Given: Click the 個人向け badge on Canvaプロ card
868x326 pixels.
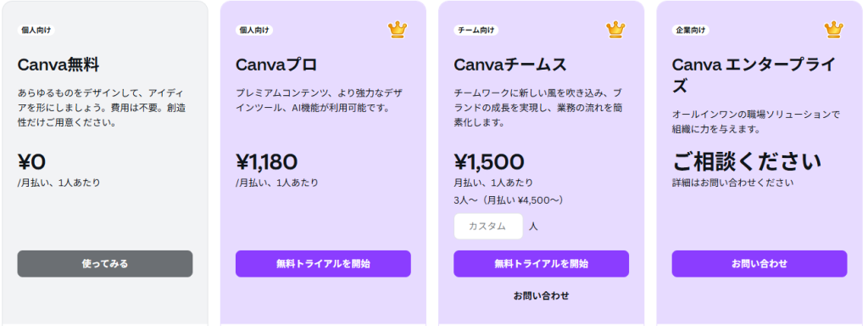Looking at the screenshot, I should [254, 30].
